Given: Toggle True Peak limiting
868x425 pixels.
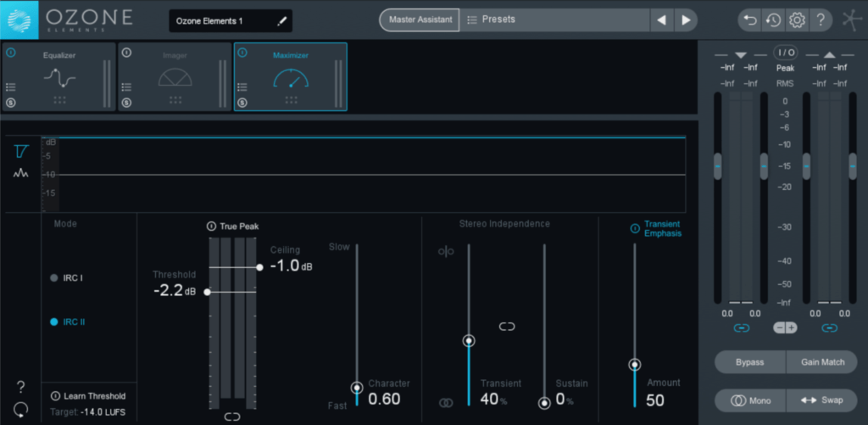Looking at the screenshot, I should pos(211,226).
